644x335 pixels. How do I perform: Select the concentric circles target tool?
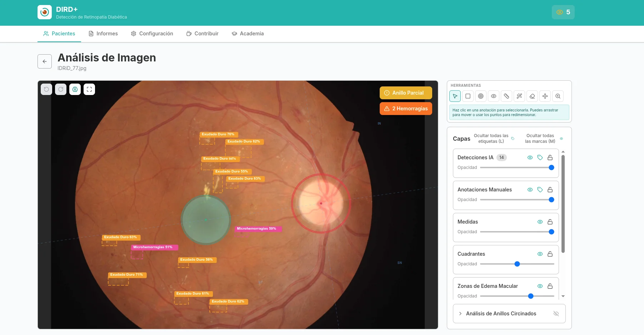(481, 96)
